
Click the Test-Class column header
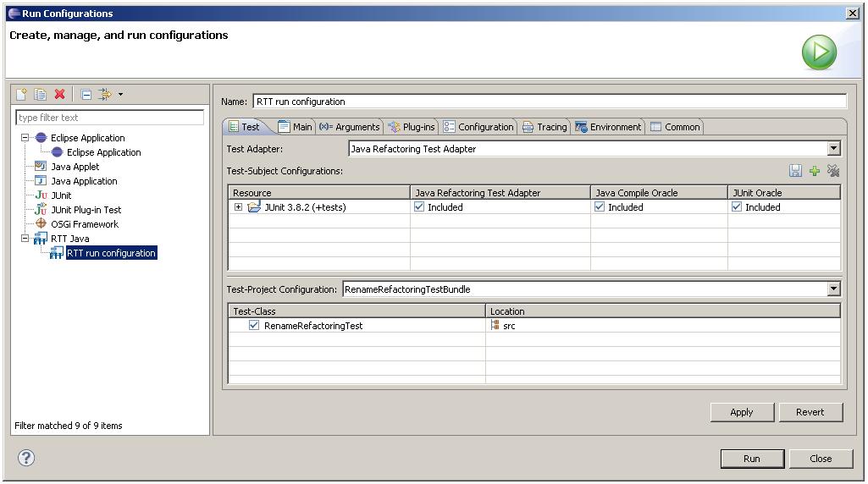(x=357, y=311)
